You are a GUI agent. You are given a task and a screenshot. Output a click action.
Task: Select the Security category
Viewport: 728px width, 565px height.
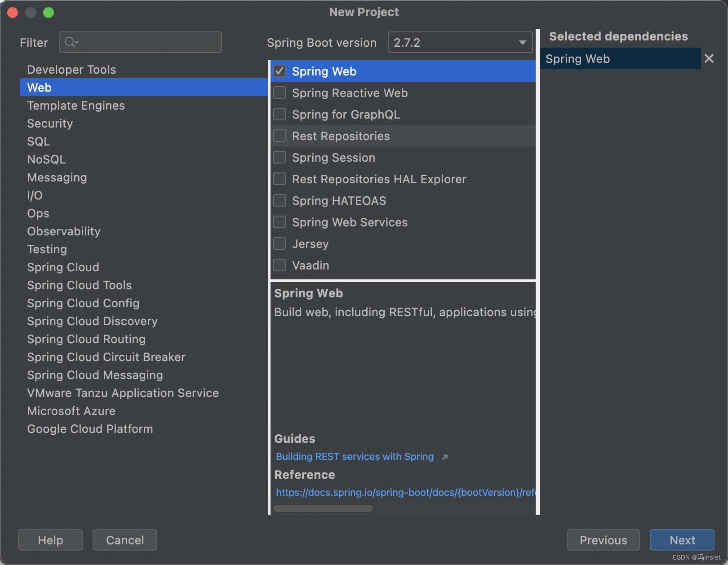tap(50, 124)
